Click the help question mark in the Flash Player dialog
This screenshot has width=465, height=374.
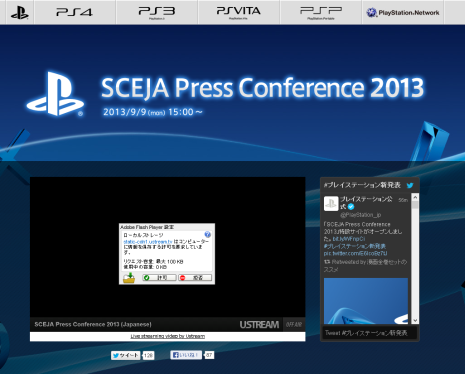click(207, 235)
